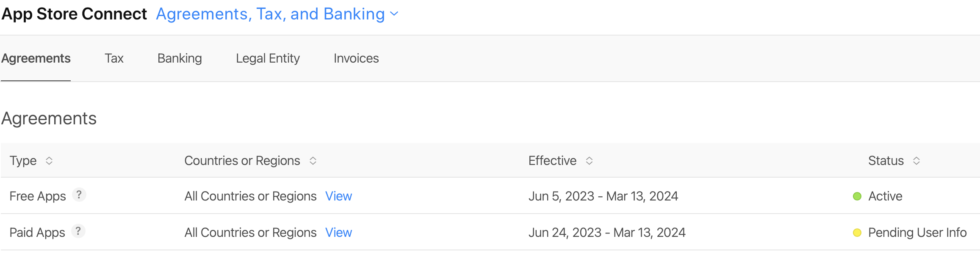
Task: Click the yellow Pending status dot
Action: 857,233
